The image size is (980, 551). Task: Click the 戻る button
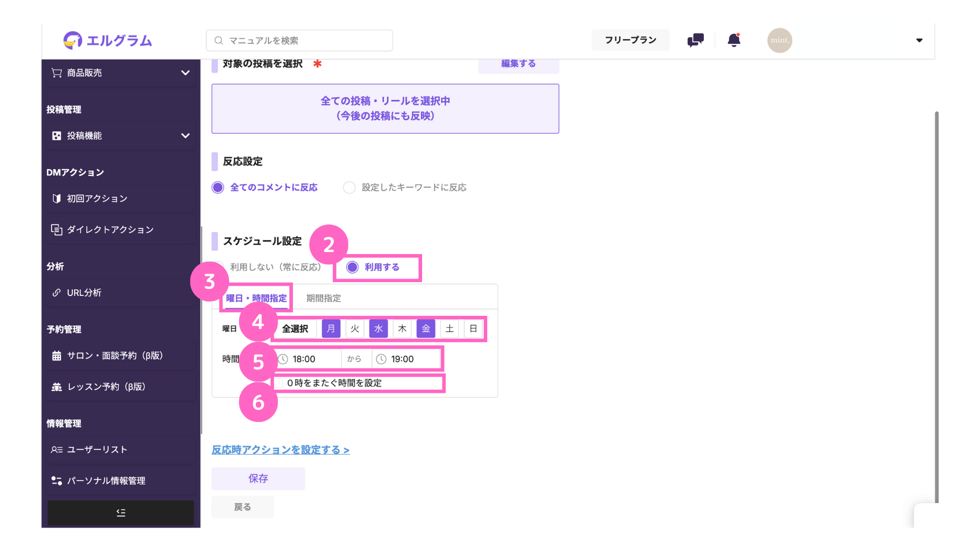click(x=242, y=507)
